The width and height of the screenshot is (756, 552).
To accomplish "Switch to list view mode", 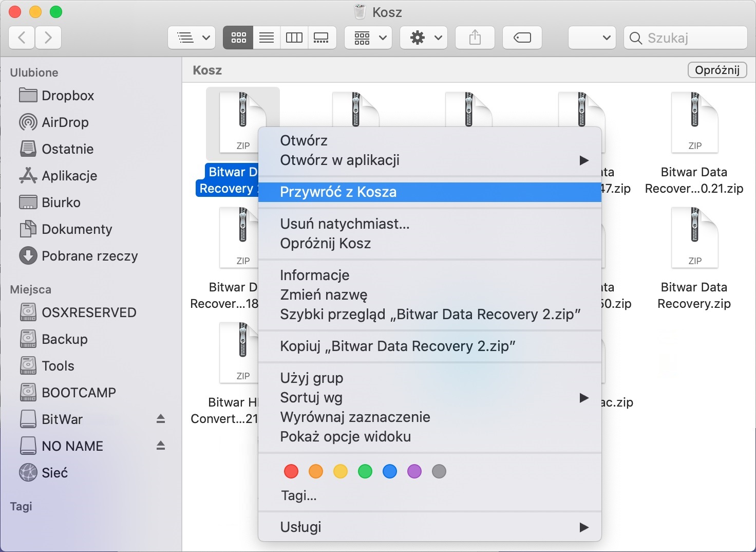I will click(267, 38).
